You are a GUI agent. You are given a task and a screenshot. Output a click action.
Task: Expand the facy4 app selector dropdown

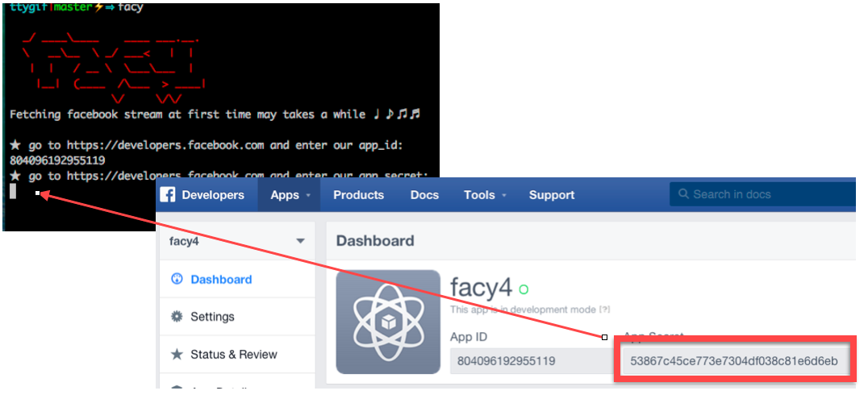point(237,241)
